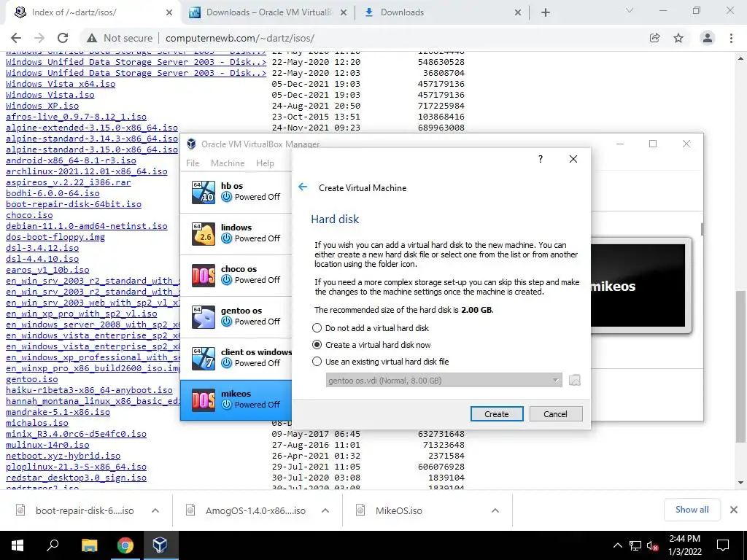The image size is (747, 560).
Task: Switch to Index of /~dartz/isos/ tab
Action: pyautogui.click(x=92, y=13)
